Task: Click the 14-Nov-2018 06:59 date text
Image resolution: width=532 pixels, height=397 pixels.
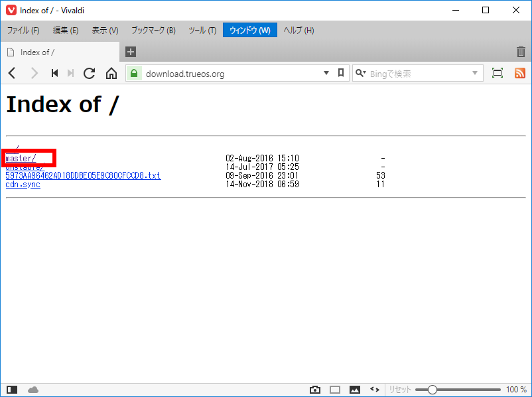Action: [x=262, y=185]
